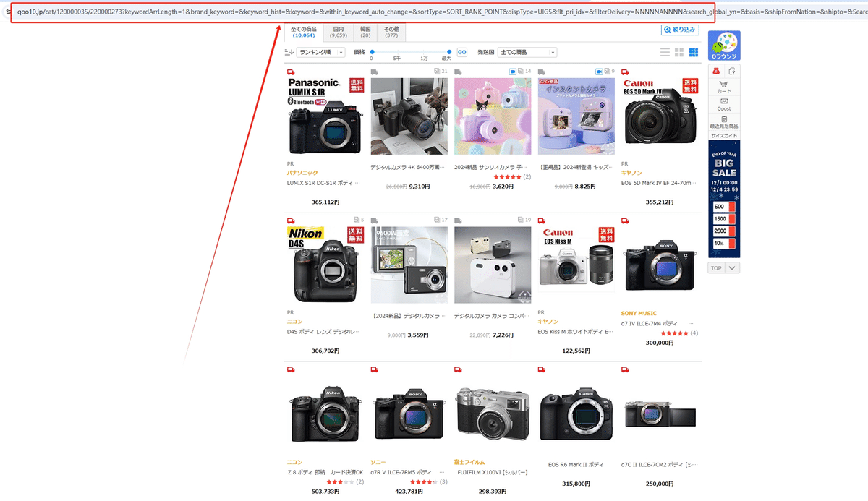Screen dimensions: 868x501
Task: Click the browser address bar URL
Action: 363,12
